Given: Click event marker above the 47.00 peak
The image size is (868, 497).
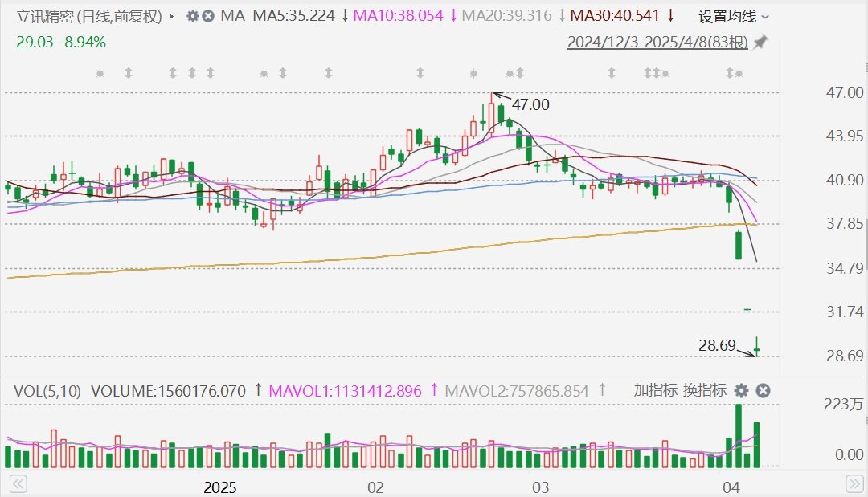Looking at the screenshot, I should [474, 73].
